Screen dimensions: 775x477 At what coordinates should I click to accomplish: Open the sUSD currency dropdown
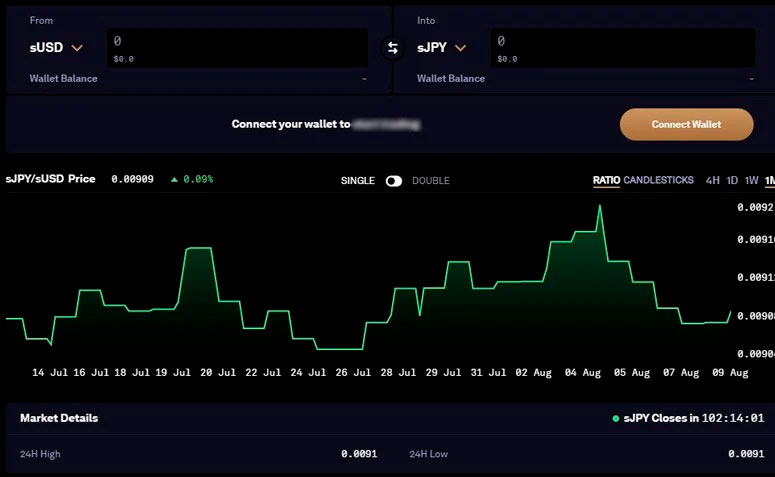point(56,47)
